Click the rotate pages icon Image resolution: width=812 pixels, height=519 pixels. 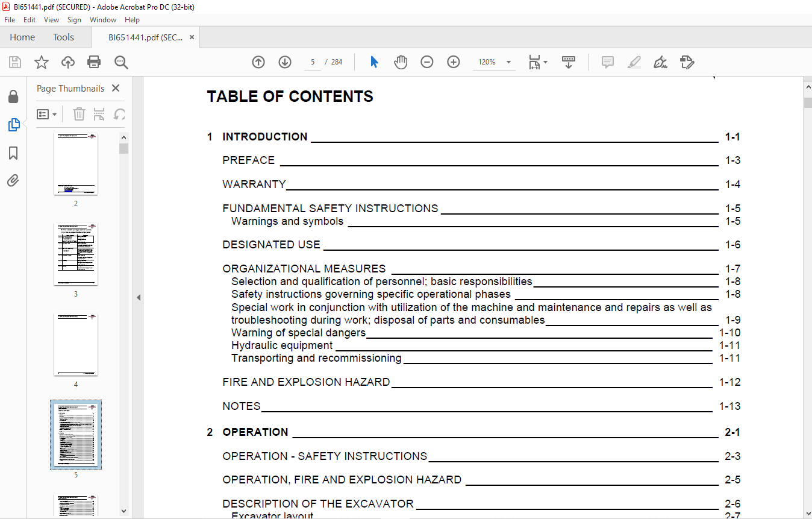coord(120,114)
